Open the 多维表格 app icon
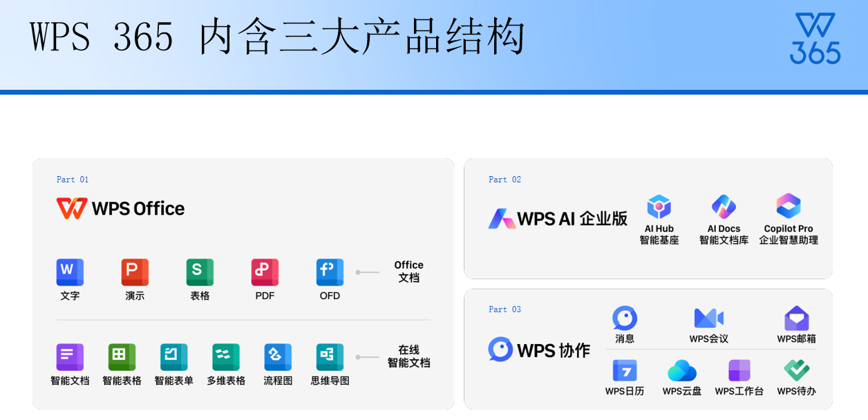 tap(226, 357)
